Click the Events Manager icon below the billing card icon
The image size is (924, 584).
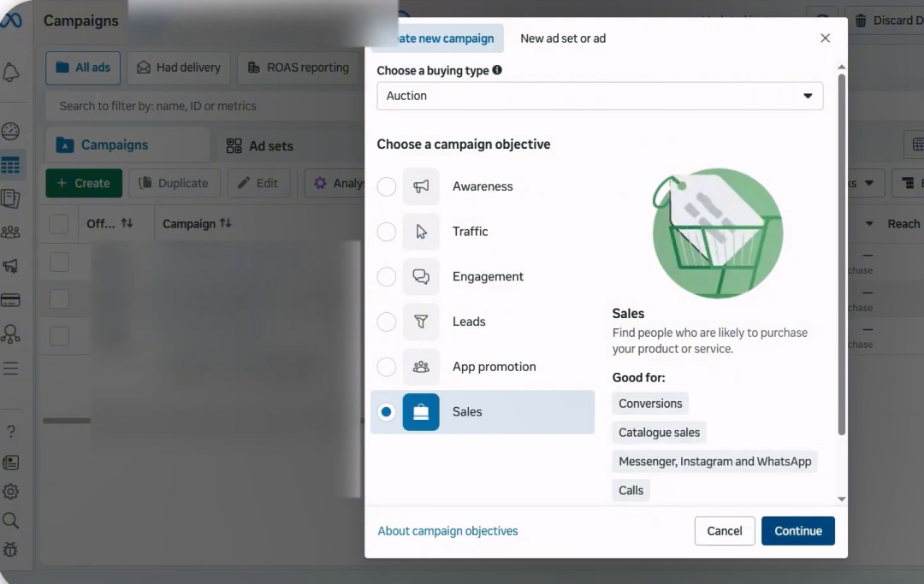[10, 334]
